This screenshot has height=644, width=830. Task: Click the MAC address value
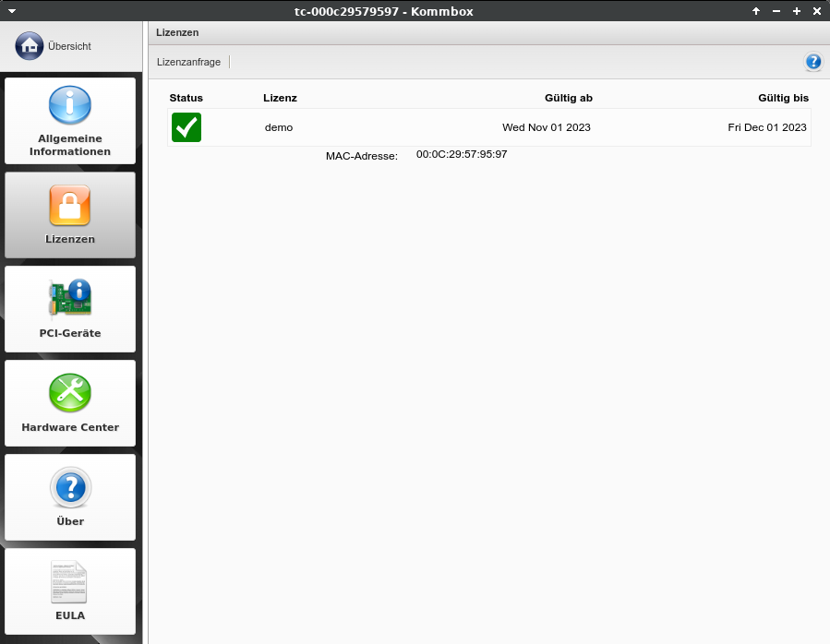462,154
